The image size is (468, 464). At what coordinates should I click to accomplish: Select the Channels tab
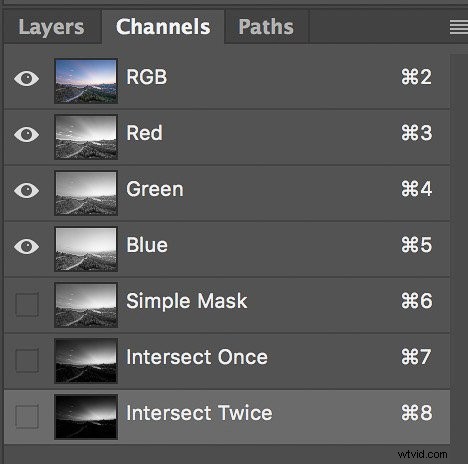[x=163, y=27]
